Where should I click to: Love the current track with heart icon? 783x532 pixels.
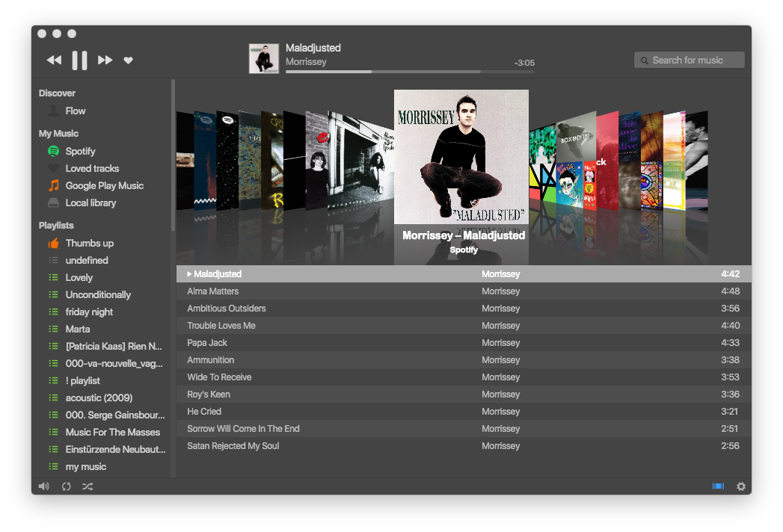(129, 61)
